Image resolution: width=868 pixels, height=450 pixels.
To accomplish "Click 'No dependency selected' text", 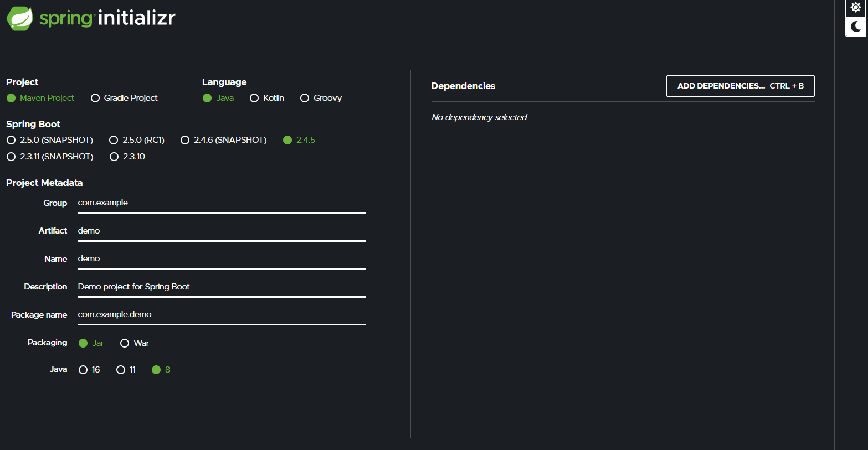I will (x=479, y=117).
